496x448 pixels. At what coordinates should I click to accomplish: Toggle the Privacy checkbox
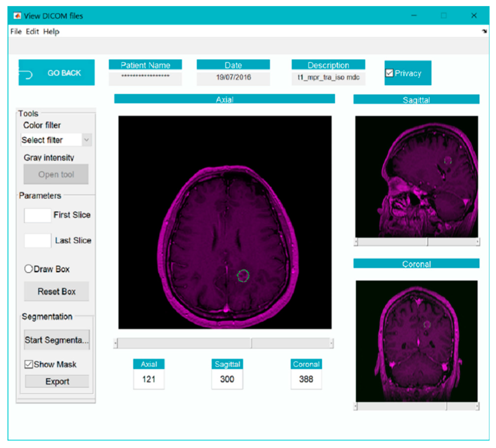click(x=389, y=73)
